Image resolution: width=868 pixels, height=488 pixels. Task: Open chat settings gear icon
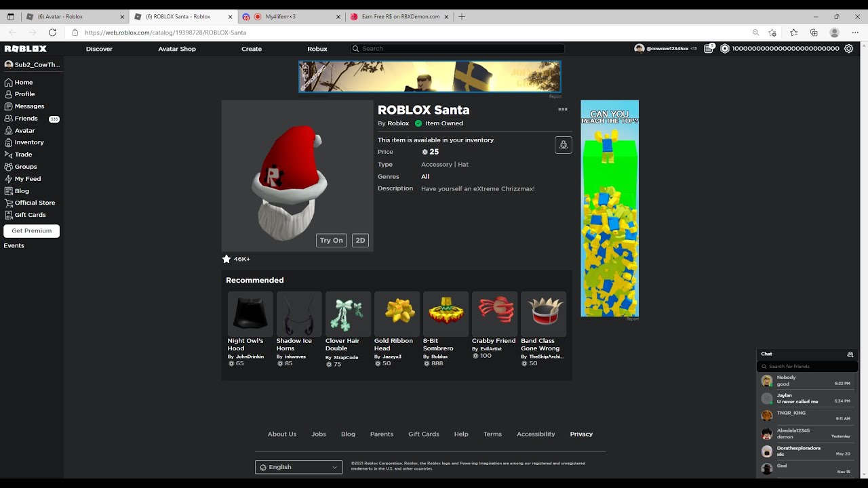click(x=850, y=354)
